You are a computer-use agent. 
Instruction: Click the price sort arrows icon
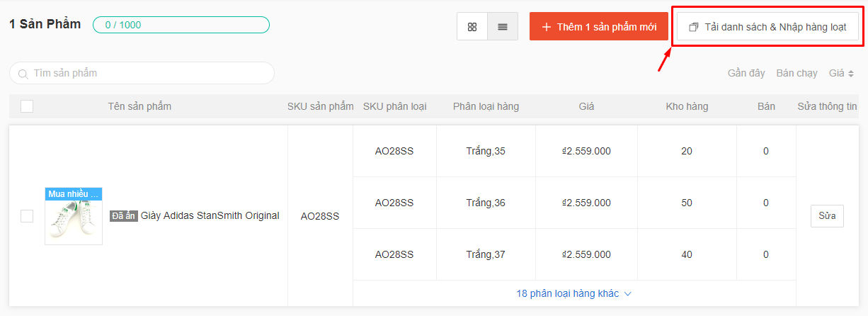(x=851, y=74)
